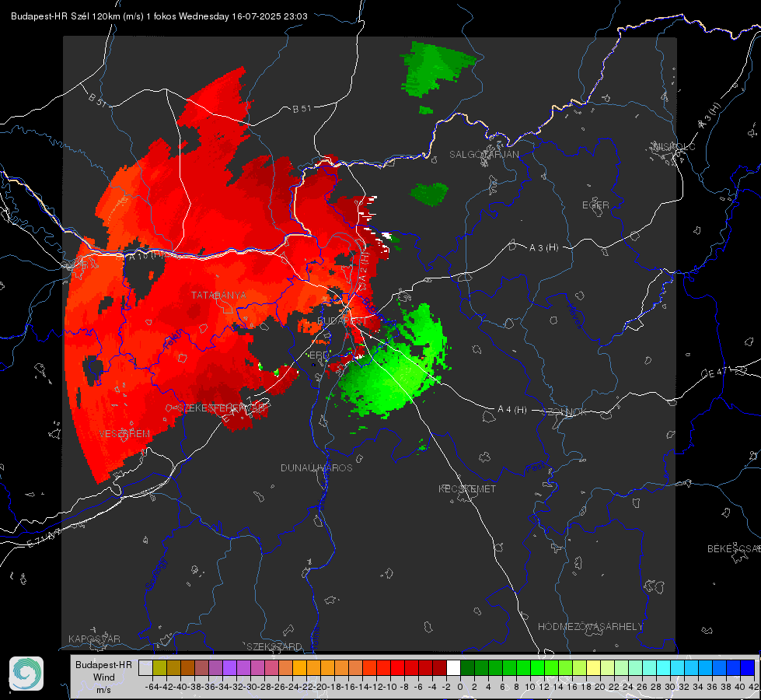Click the DUNAUJVAROS city label
The width and height of the screenshot is (761, 700).
(316, 467)
